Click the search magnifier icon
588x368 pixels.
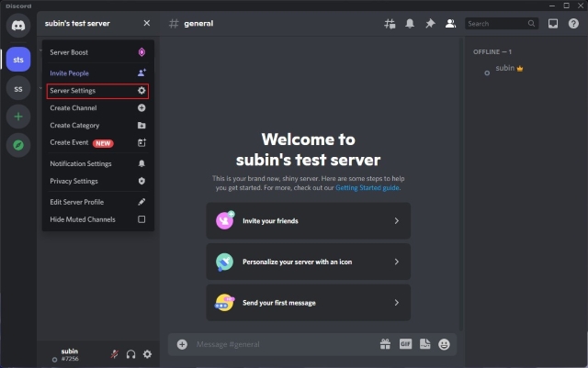[531, 23]
